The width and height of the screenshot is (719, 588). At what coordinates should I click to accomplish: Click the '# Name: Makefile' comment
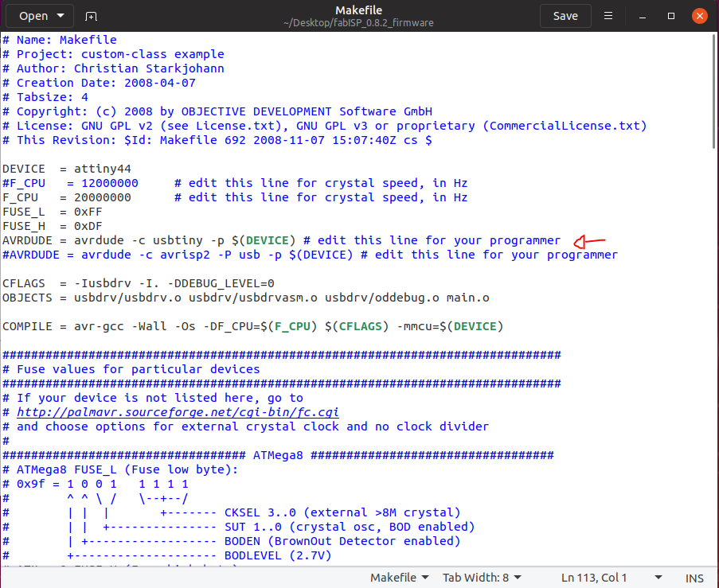tap(60, 40)
